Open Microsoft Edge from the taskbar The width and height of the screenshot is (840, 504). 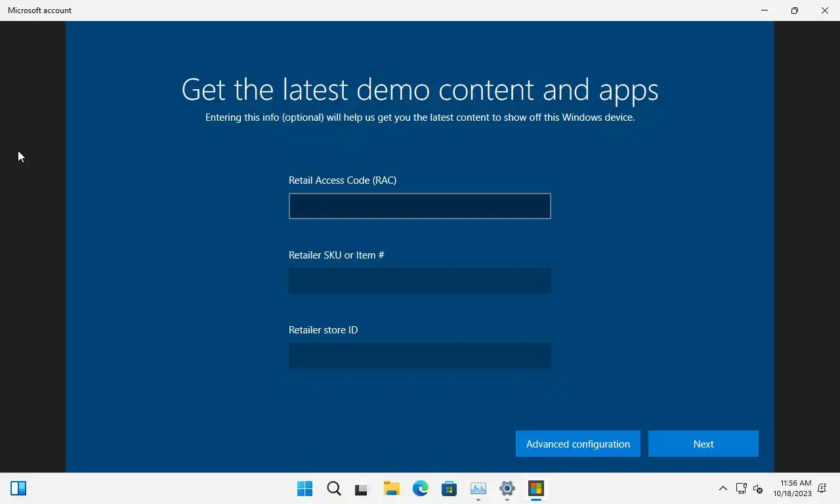coord(421,488)
